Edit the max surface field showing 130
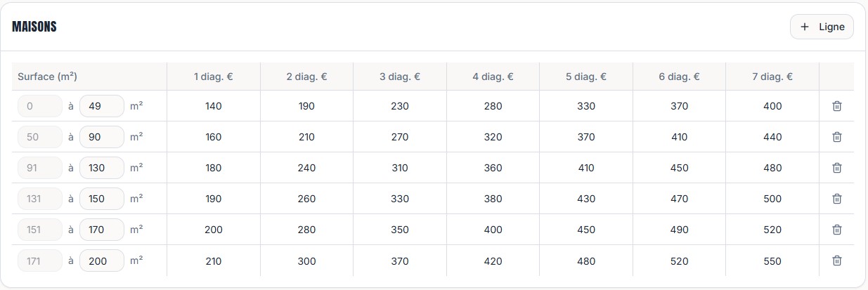Viewport: 868px width, 290px height. [x=101, y=168]
